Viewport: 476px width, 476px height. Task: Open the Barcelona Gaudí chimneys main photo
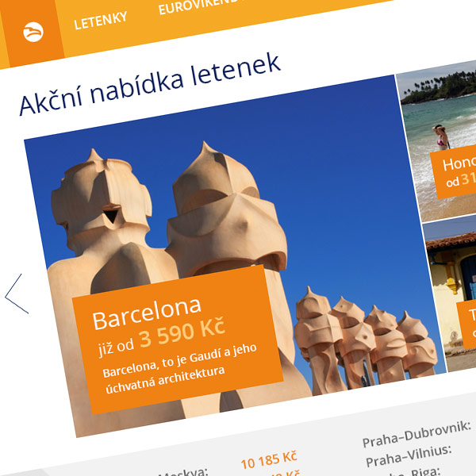point(236,256)
